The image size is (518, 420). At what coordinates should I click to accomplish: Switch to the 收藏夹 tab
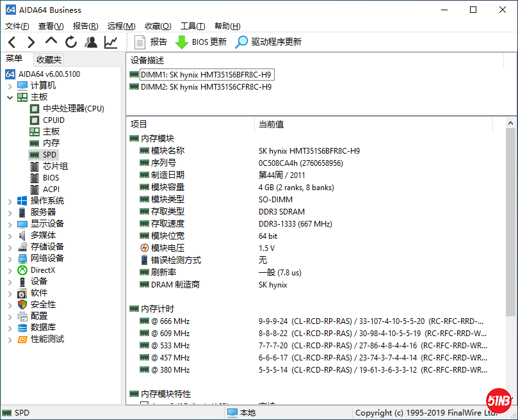pos(49,60)
